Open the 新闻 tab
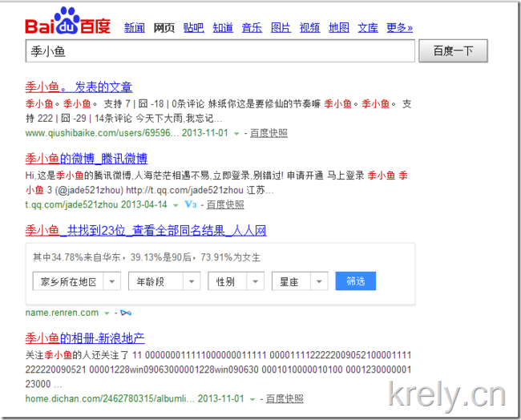The image size is (521, 420). (x=135, y=27)
